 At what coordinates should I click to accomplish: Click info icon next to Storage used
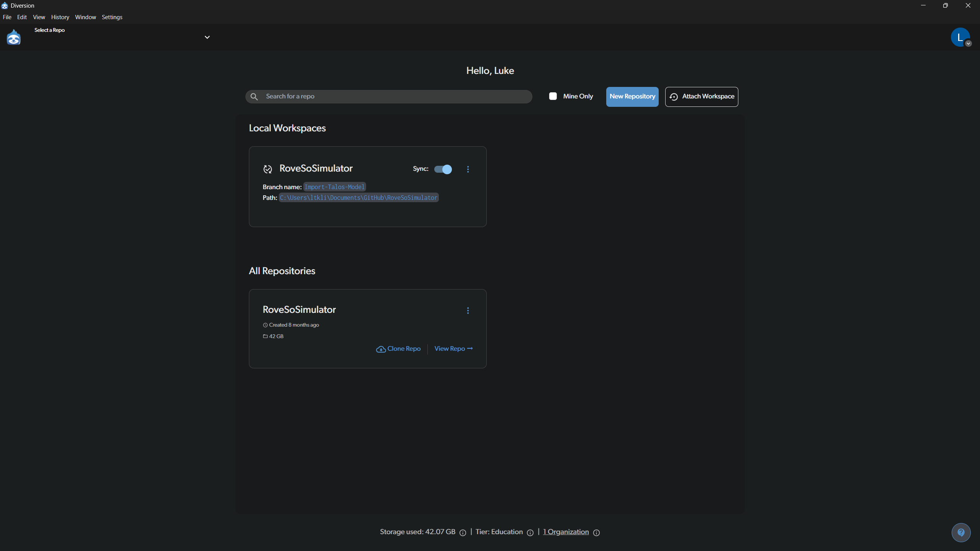point(463,533)
